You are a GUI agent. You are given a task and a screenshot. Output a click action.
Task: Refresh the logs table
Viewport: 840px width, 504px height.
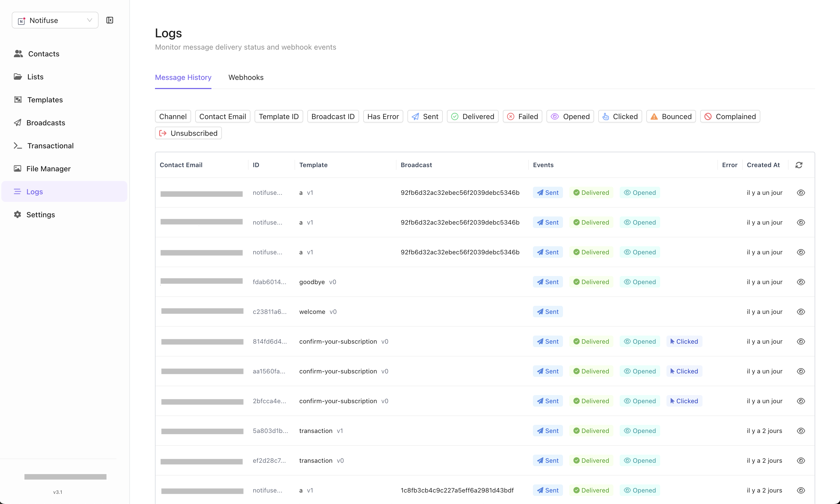[799, 165]
